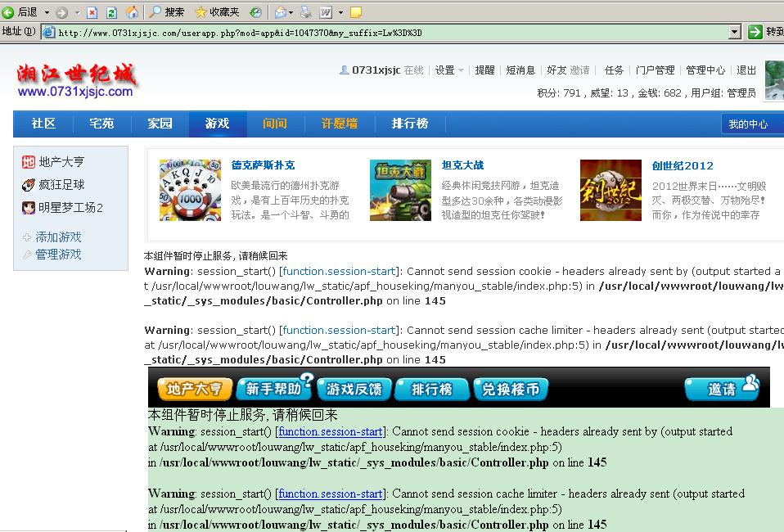784x532 pixels.
Task: Click the Home page icon
Action: [132, 12]
